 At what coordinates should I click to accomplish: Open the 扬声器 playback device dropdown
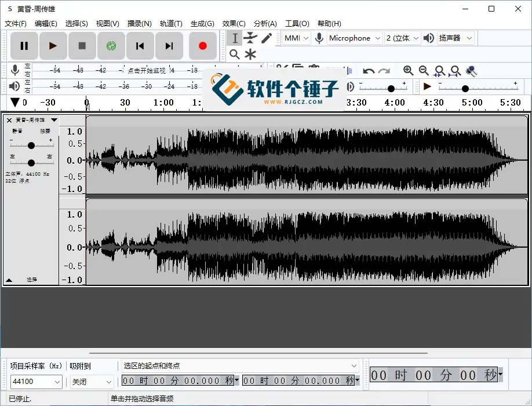tap(454, 38)
